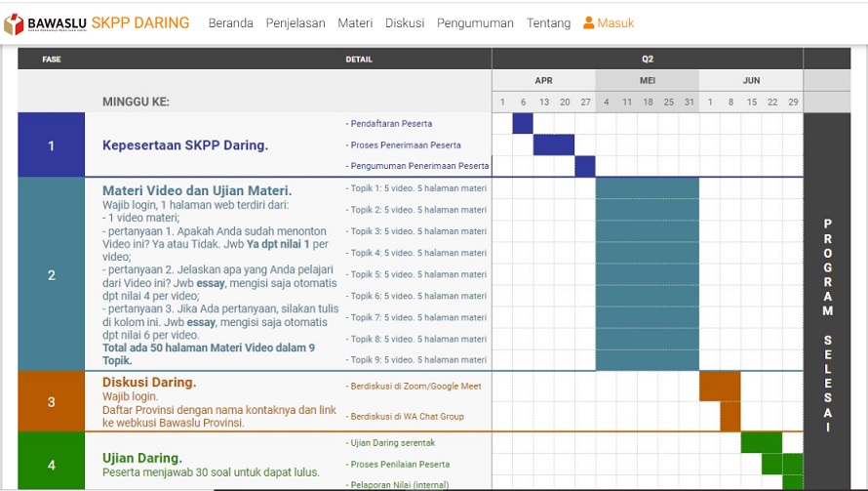Click the user icon beside Masuk
Image resolution: width=868 pixels, height=491 pixels.
pyautogui.click(x=588, y=23)
